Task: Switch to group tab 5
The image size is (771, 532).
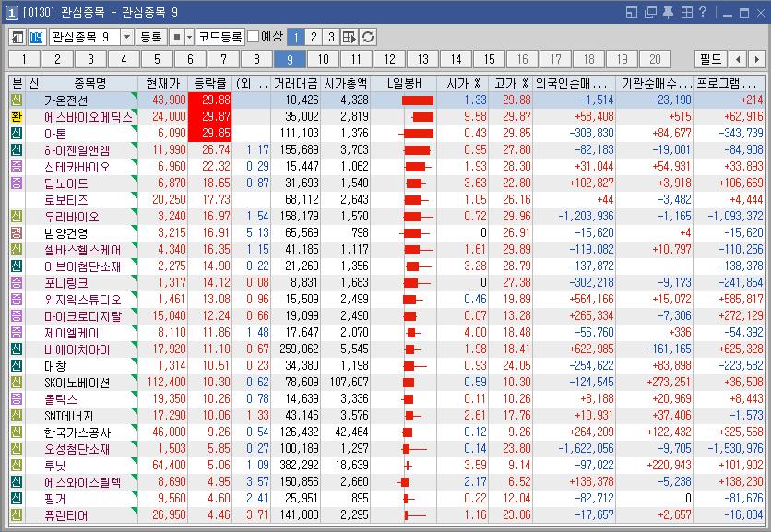Action: (157, 60)
